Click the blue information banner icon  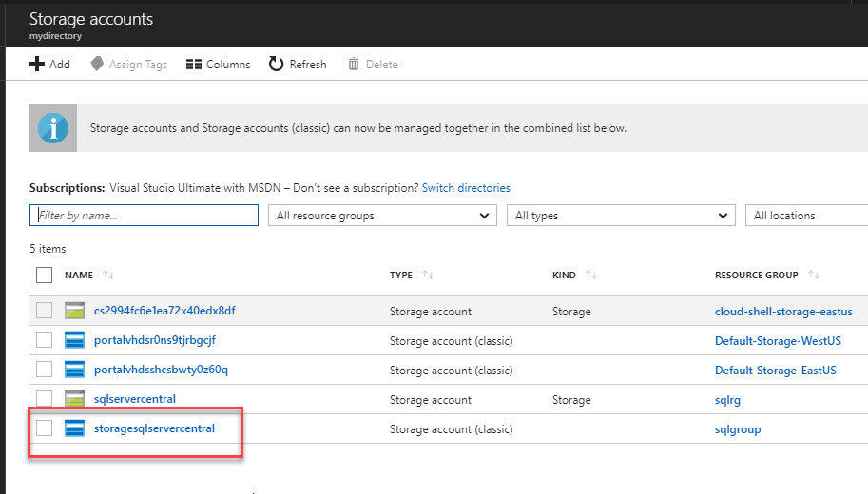pos(52,128)
